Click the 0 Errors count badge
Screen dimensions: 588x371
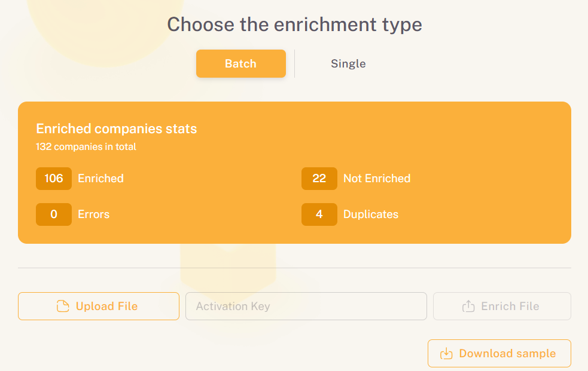pyautogui.click(x=53, y=214)
